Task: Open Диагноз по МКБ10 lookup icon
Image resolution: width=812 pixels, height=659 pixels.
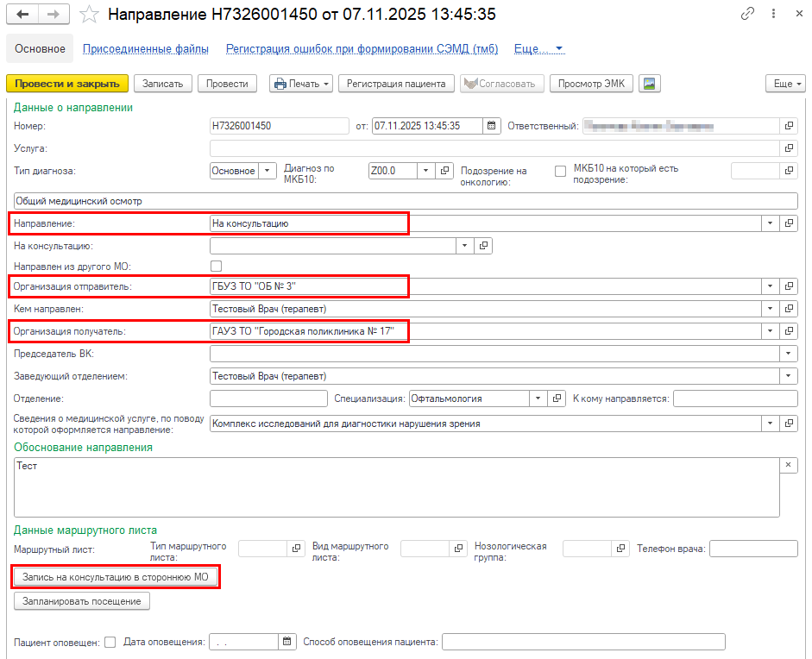Action: [x=444, y=171]
